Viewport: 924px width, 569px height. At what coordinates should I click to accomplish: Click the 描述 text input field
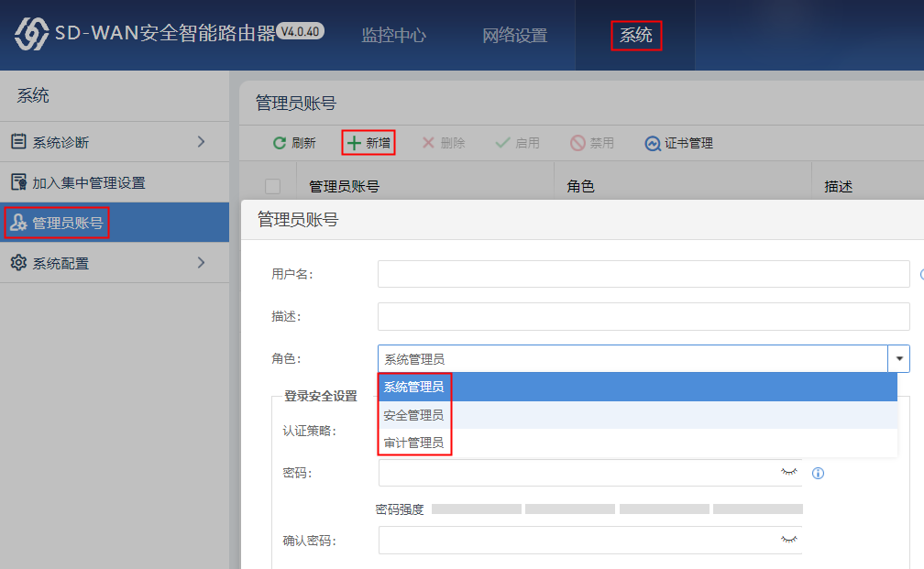pyautogui.click(x=643, y=316)
